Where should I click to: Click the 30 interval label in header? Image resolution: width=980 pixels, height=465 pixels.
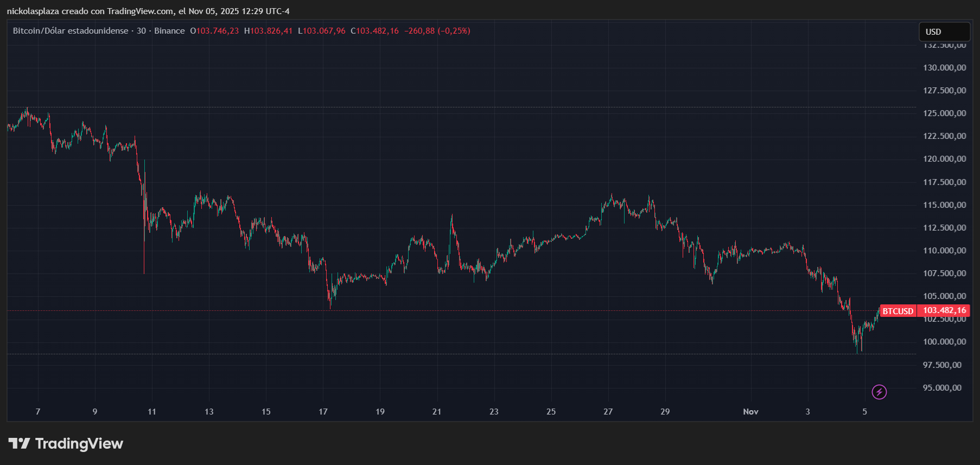tap(141, 31)
